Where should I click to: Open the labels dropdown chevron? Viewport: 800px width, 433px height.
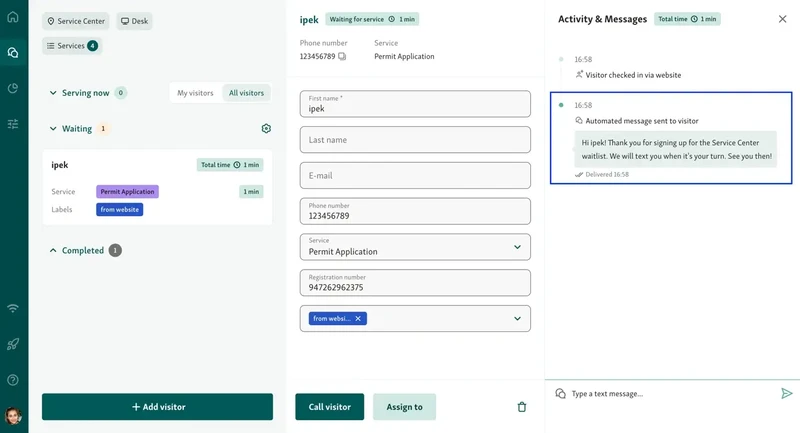tap(517, 319)
